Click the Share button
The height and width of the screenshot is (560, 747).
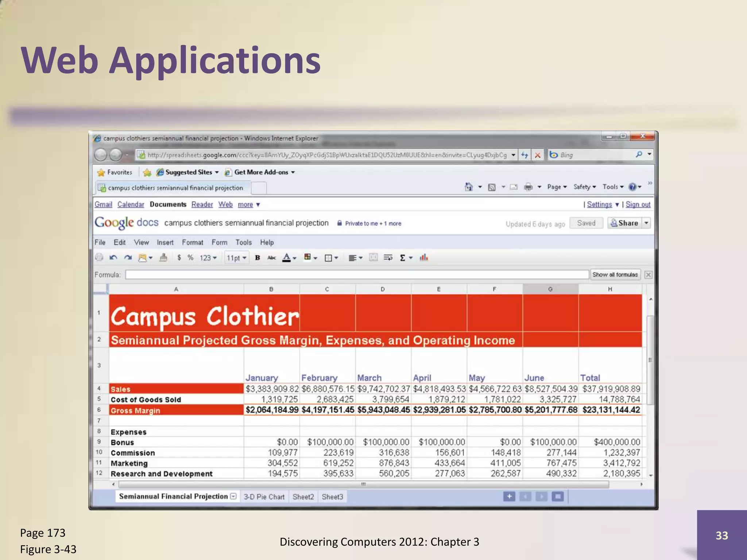pos(624,223)
